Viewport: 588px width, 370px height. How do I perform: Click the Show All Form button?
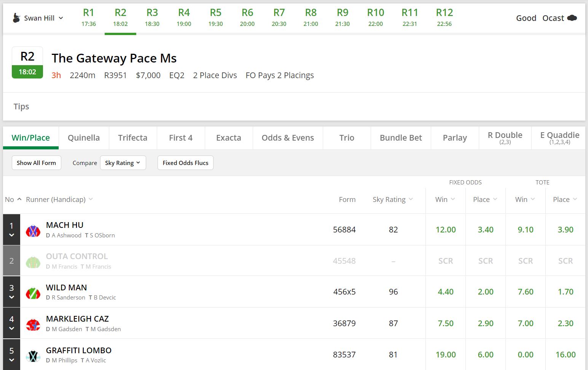(x=36, y=163)
